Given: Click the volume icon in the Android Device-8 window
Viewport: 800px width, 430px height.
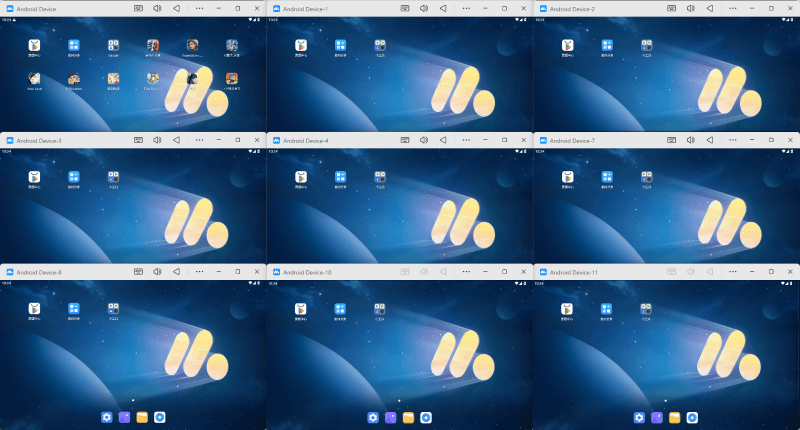Looking at the screenshot, I should click(x=157, y=272).
